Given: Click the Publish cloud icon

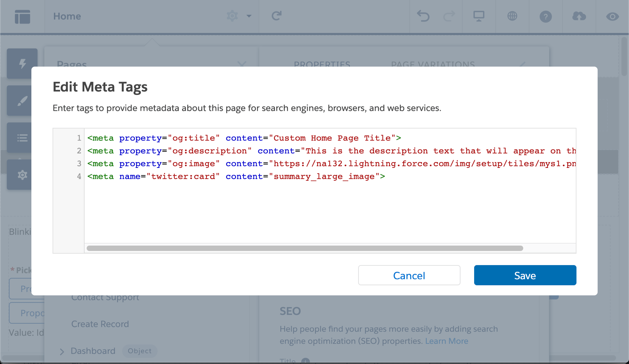Looking at the screenshot, I should click(x=579, y=16).
